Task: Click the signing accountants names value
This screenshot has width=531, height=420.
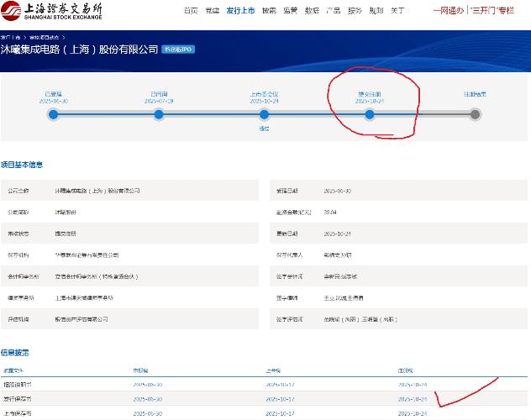Action: (340, 276)
